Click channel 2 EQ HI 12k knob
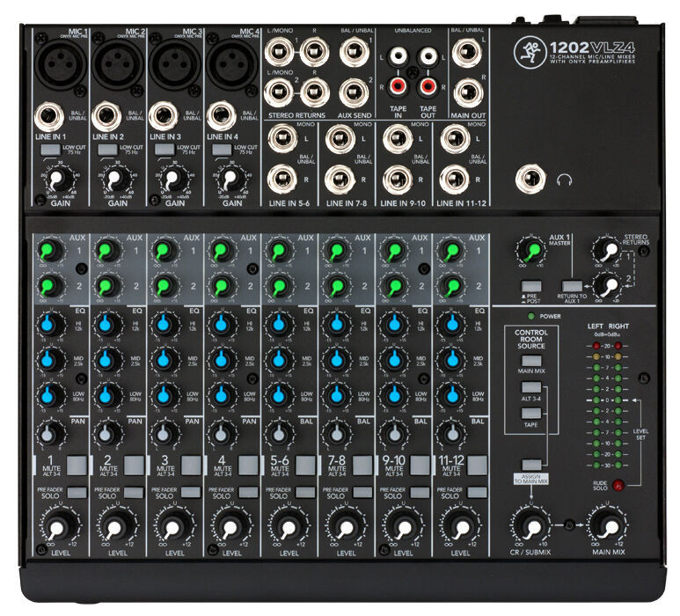The image size is (680, 616). [x=106, y=324]
